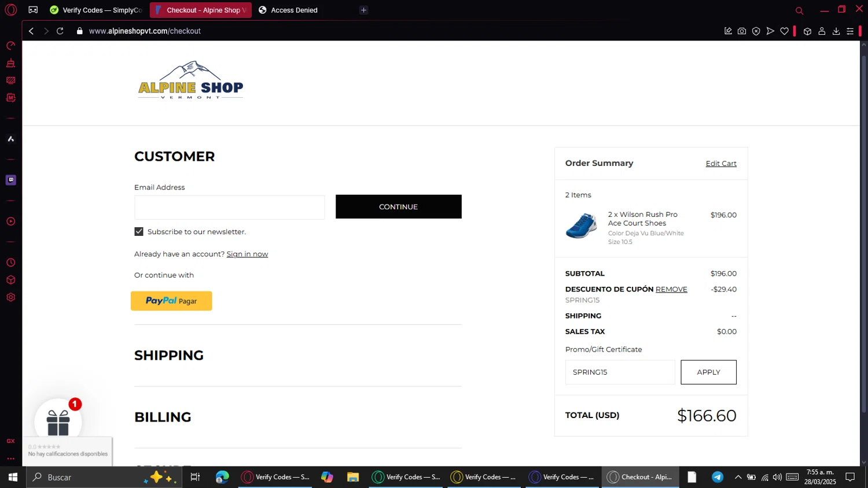Open the GX Control speedometer icon in sidebar
Screen dimensions: 868x488
pyautogui.click(x=10, y=46)
